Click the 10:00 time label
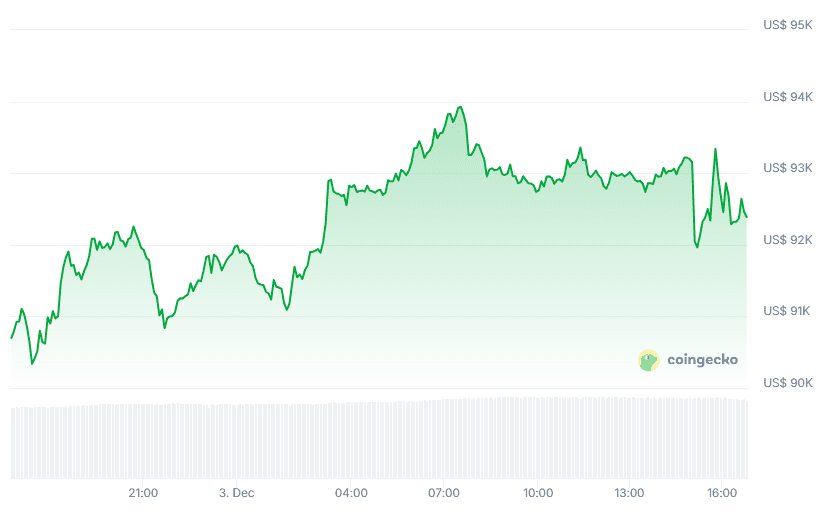This screenshot has height=519, width=823. tap(538, 493)
